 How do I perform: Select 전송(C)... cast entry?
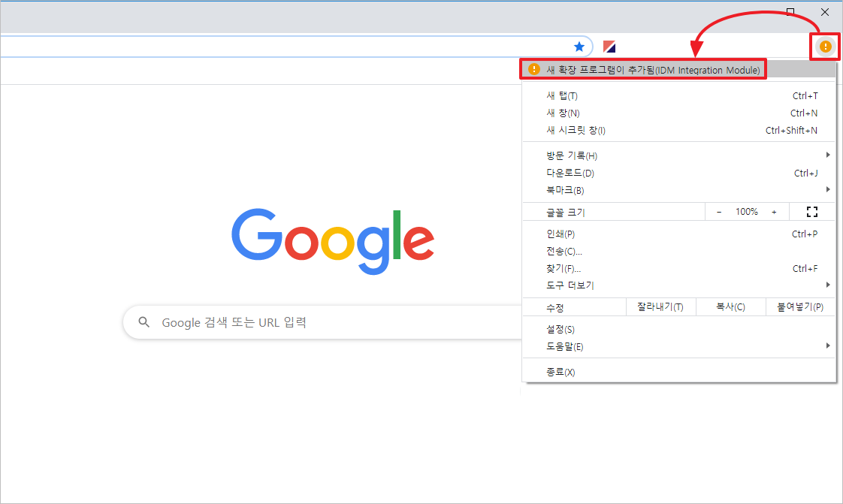click(679, 251)
